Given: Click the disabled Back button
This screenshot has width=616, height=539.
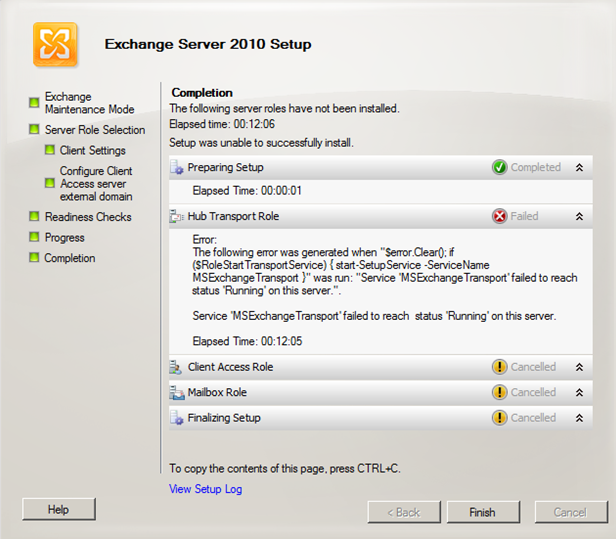Looking at the screenshot, I should (404, 512).
